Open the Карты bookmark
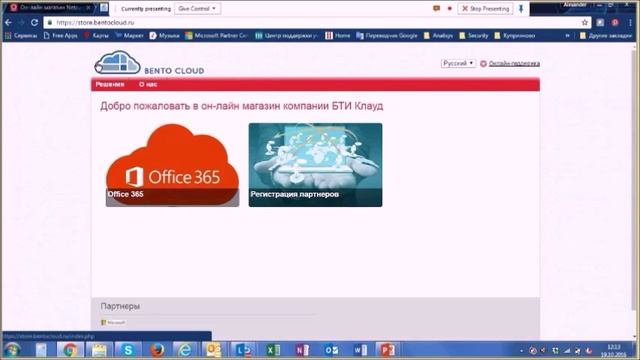The height and width of the screenshot is (360, 640). [x=96, y=36]
